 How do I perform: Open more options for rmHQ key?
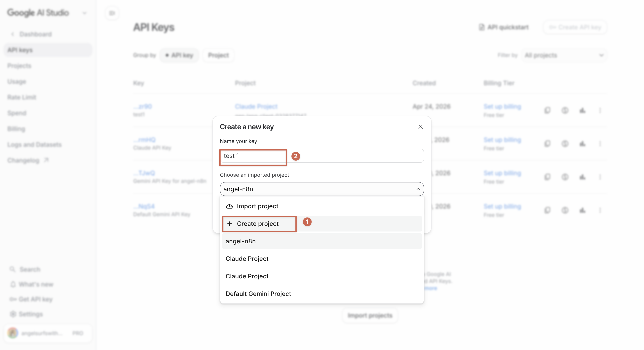600,143
